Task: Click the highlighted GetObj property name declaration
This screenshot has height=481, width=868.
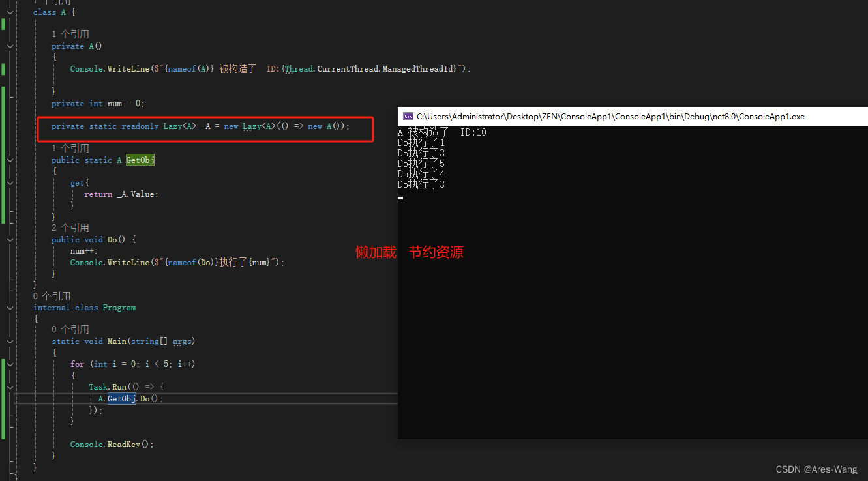Action: click(140, 160)
